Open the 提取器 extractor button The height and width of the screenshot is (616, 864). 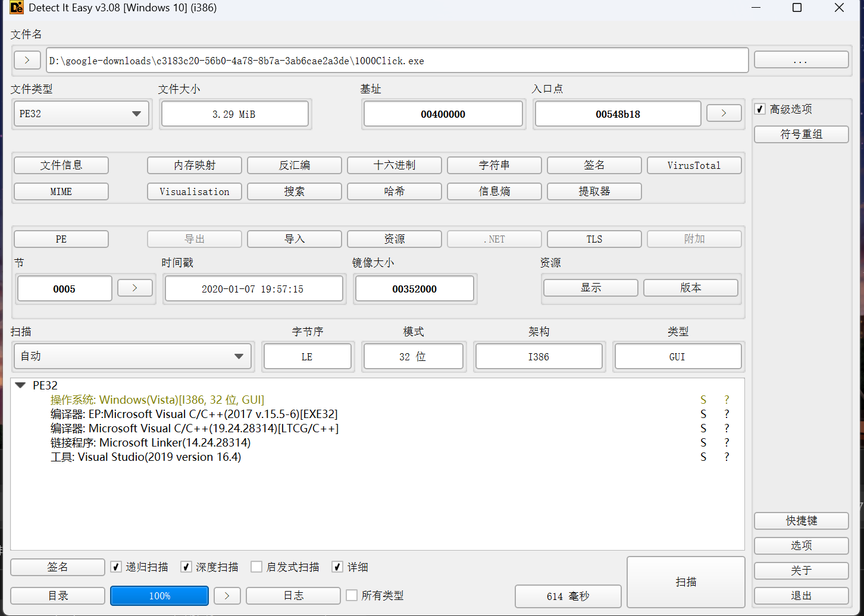click(594, 191)
